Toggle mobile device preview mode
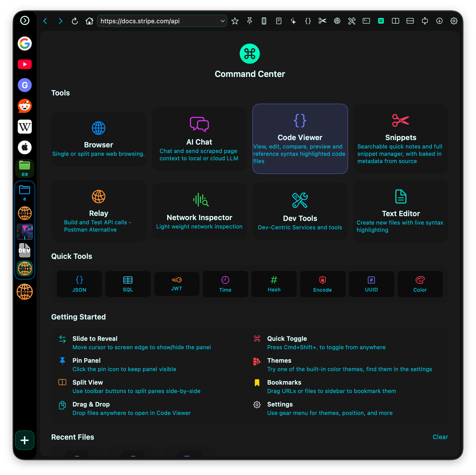 coord(264,21)
